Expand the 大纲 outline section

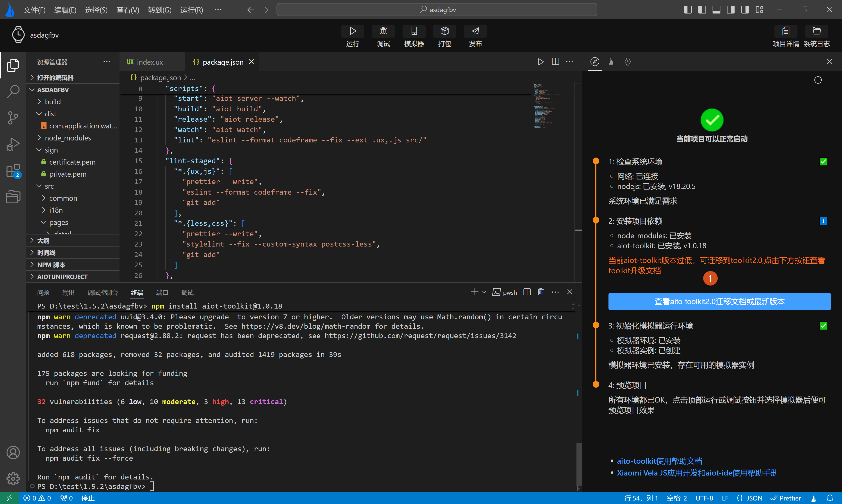click(x=73, y=241)
